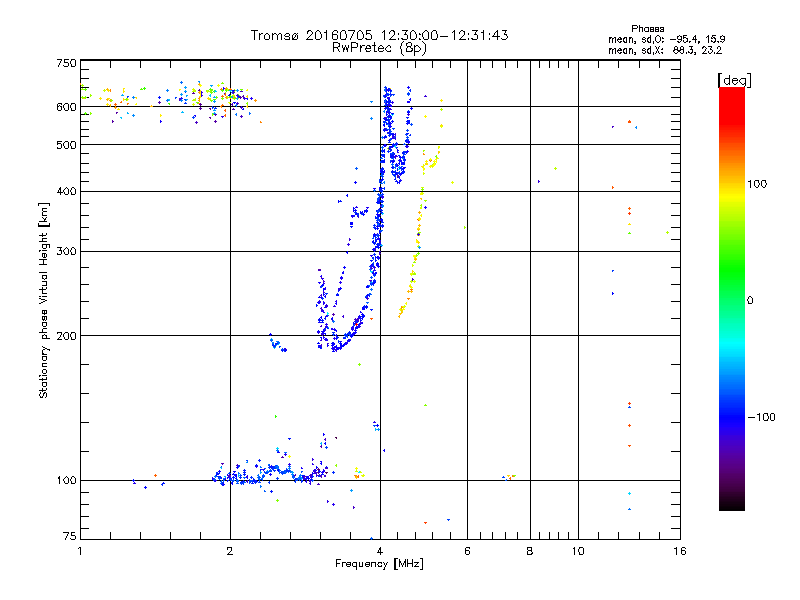The width and height of the screenshot is (800, 600).
Task: Click the x-axis tick label "10"
Action: [x=578, y=551]
